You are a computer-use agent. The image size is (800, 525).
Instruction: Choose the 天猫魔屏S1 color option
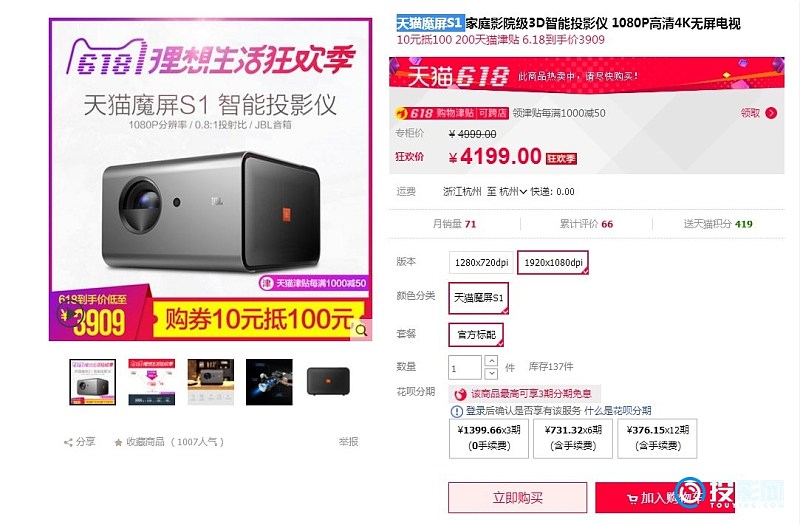[479, 298]
